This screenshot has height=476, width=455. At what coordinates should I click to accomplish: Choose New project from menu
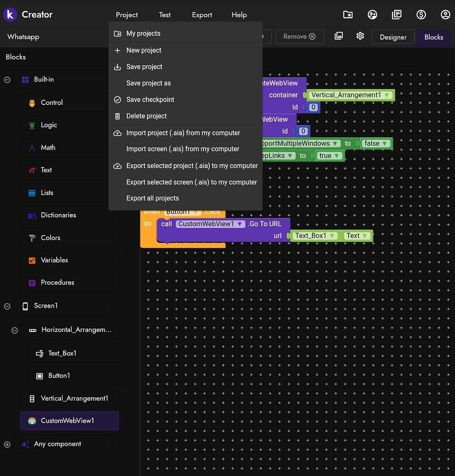186,51
